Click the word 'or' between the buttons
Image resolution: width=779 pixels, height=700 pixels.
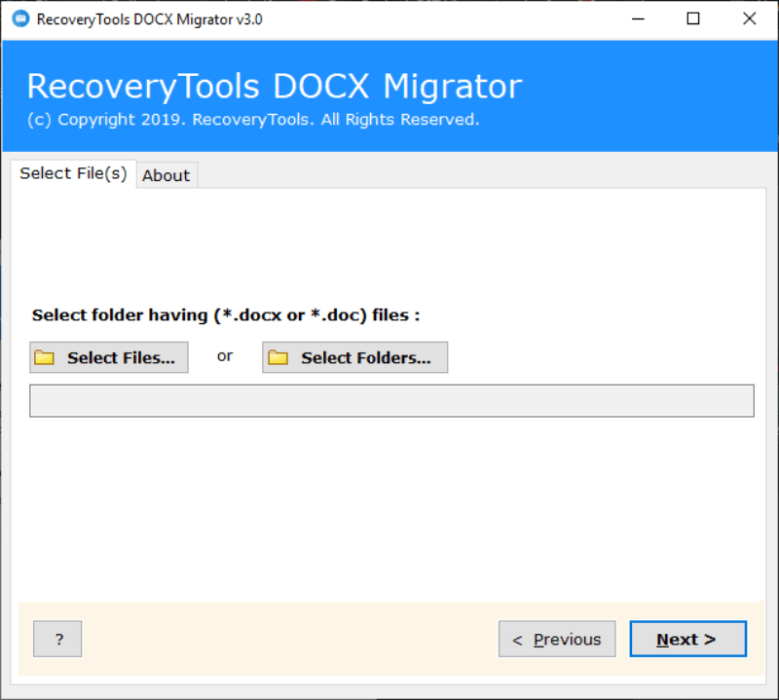pos(225,356)
